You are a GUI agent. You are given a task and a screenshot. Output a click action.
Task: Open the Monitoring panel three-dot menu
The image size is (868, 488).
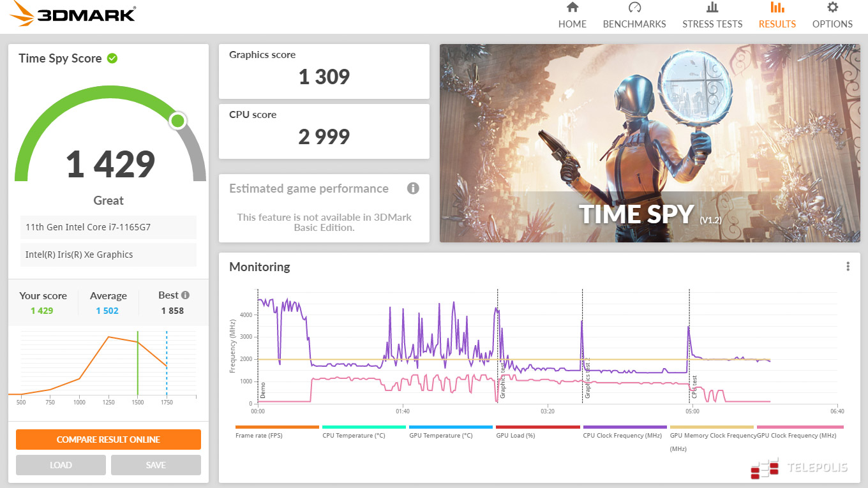click(x=848, y=267)
